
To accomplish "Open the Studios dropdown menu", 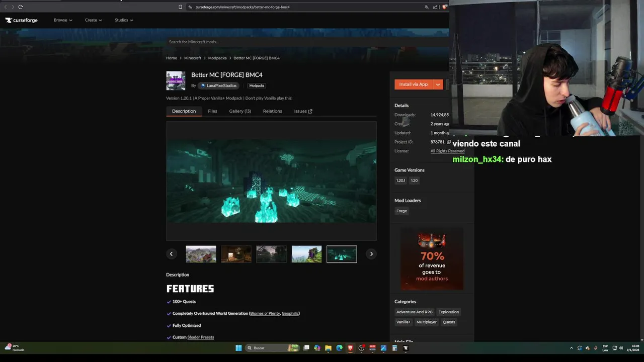I will [124, 20].
